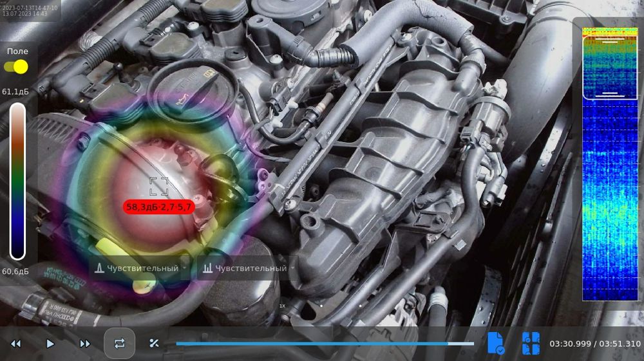Start playback with the play button

point(50,344)
